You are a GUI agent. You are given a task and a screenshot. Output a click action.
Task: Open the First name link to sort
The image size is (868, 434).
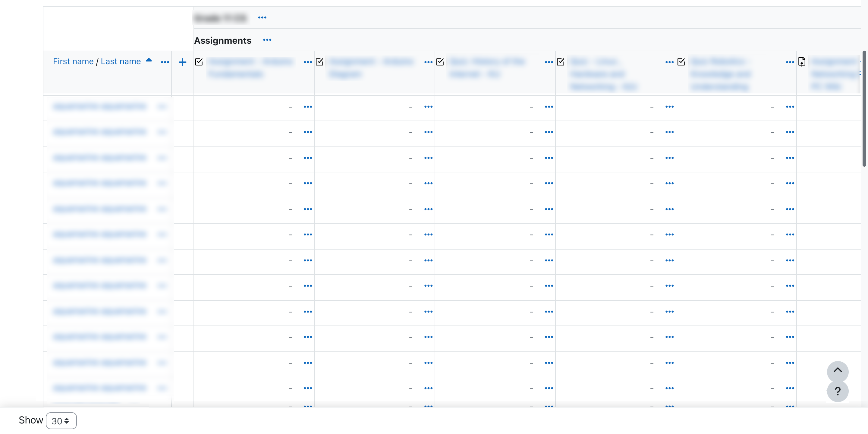73,61
